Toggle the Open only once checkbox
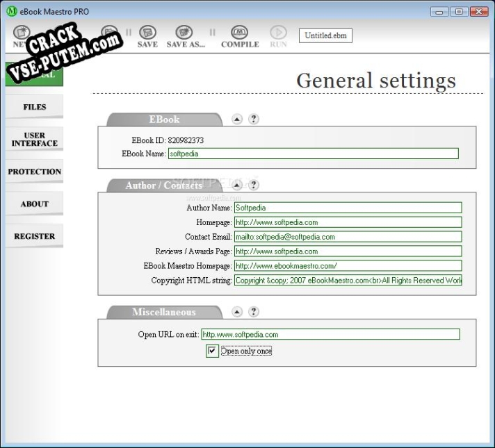The image size is (495, 448). (x=213, y=351)
